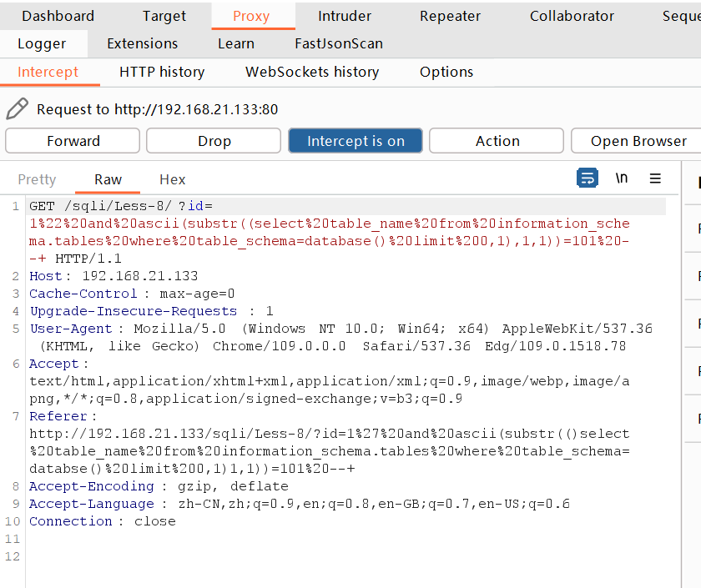701x588 pixels.
Task: Click the Accept header name
Action: pos(54,364)
